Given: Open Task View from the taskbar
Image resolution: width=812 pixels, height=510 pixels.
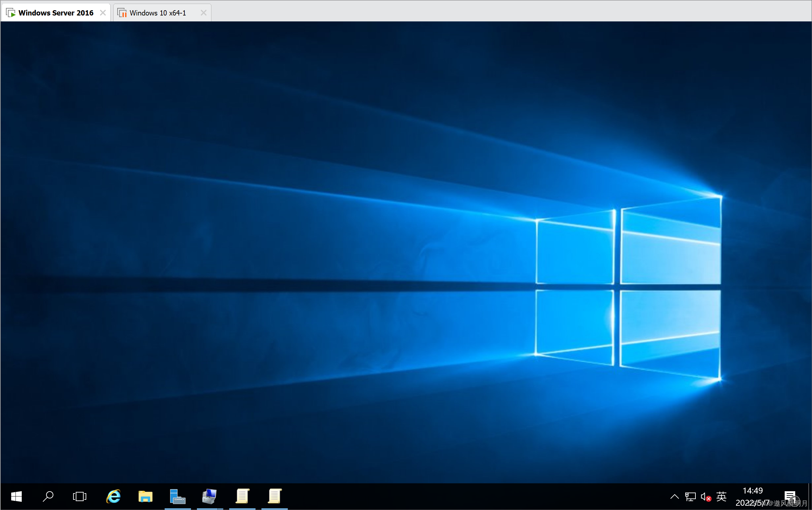Looking at the screenshot, I should coord(80,496).
